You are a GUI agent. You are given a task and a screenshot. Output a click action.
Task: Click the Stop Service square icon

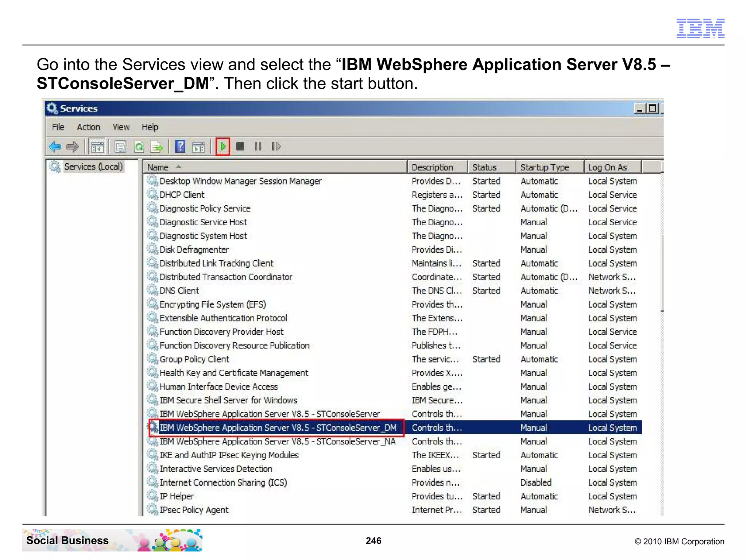pyautogui.click(x=240, y=147)
